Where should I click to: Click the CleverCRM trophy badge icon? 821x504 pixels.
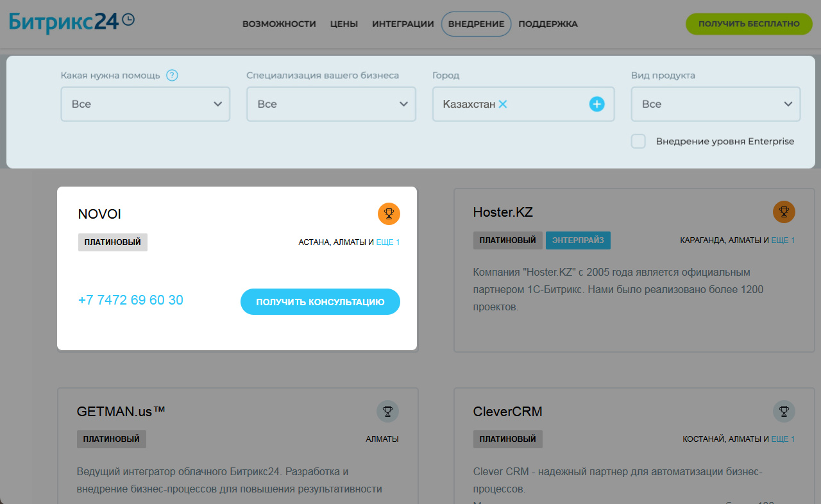click(x=784, y=411)
